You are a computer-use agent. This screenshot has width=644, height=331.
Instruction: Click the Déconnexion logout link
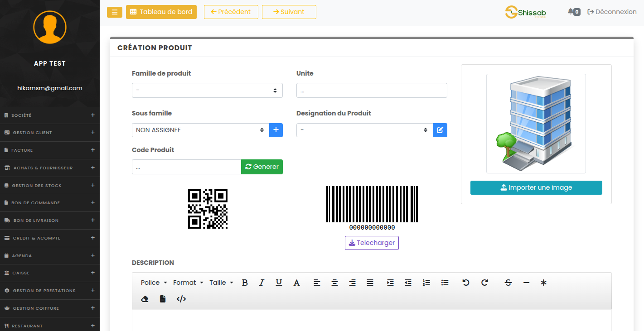coord(612,12)
